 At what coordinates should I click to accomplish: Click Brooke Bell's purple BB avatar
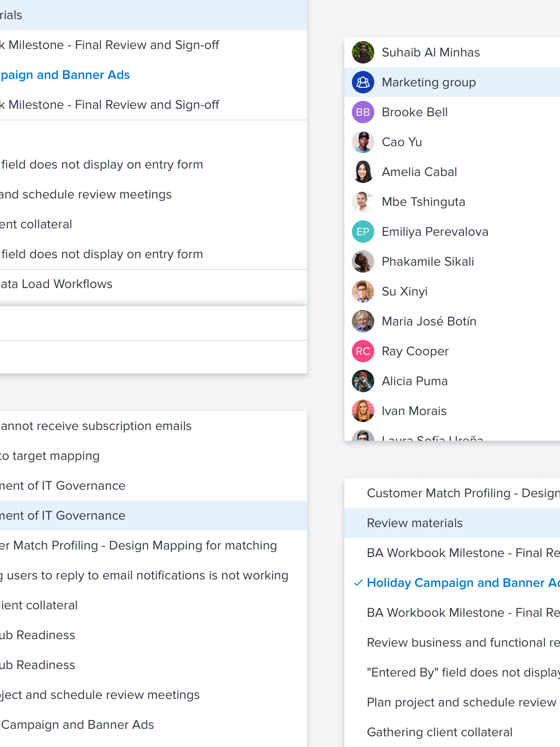tap(363, 112)
